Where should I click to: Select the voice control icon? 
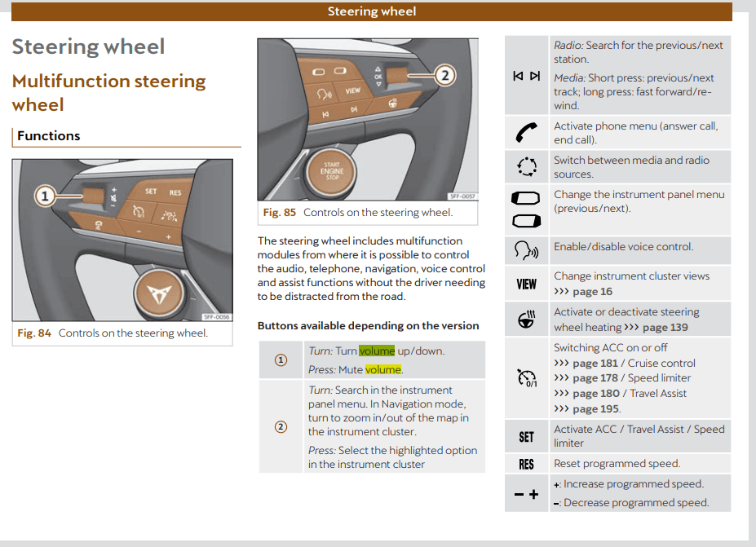[x=526, y=249]
